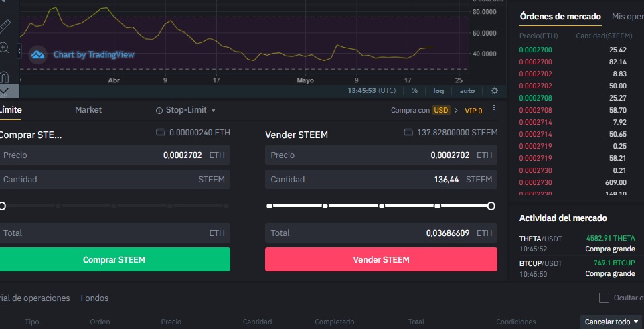Screen dimensions: 644x329
Task: Click the sell slider 100% handle
Action: (491, 206)
